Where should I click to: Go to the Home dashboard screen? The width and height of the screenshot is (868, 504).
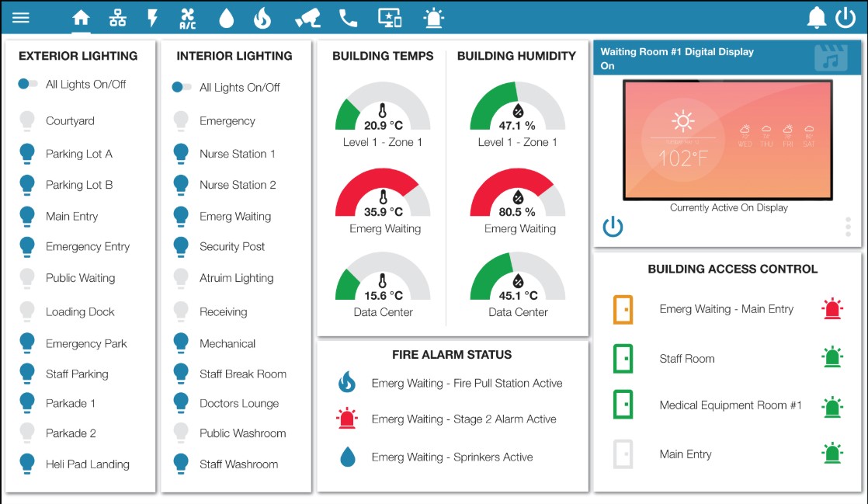point(81,17)
